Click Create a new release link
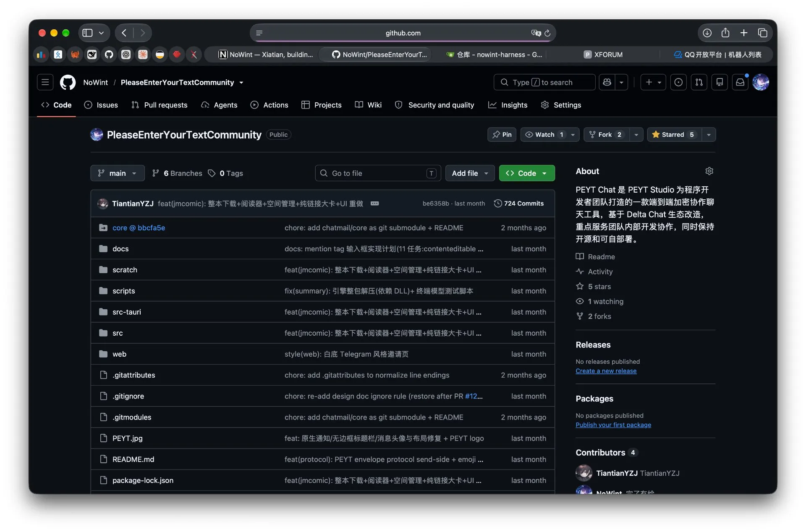 606,371
